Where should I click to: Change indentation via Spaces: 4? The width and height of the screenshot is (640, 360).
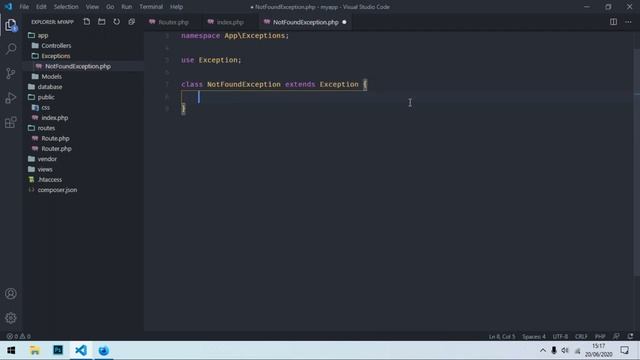coord(534,336)
